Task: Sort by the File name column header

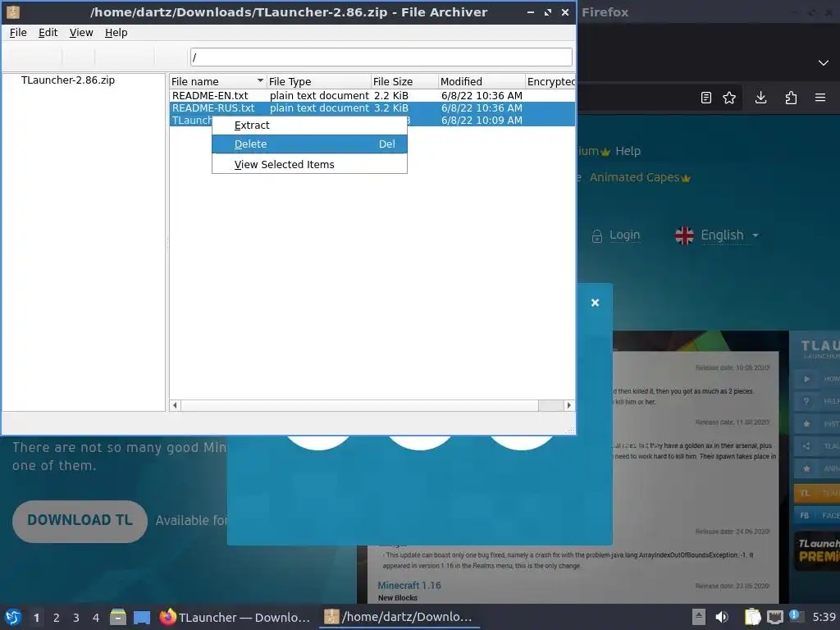Action: (217, 81)
